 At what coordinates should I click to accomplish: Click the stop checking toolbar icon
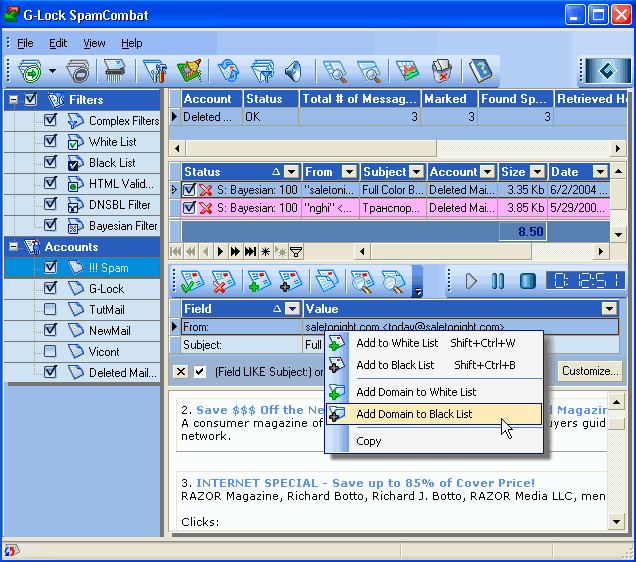click(x=77, y=71)
